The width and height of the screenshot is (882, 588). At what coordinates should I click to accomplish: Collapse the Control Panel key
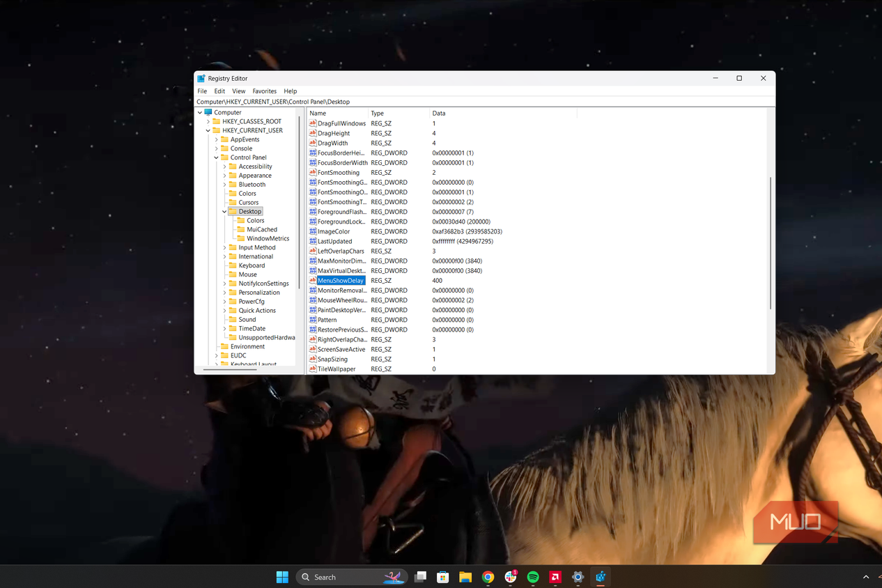217,157
